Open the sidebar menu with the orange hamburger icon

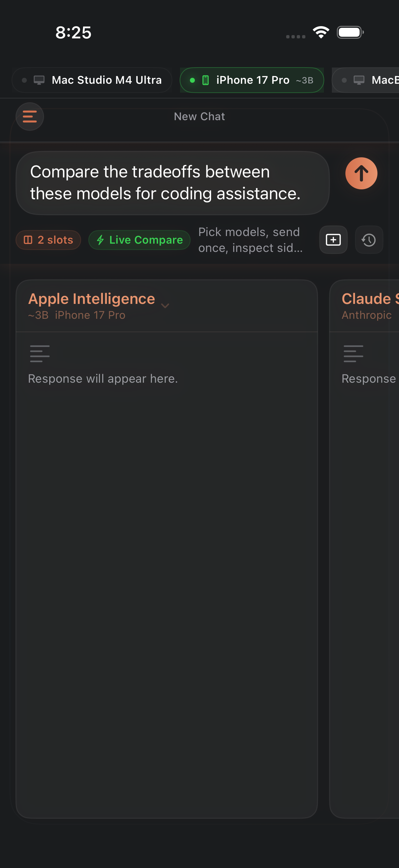pos(30,117)
